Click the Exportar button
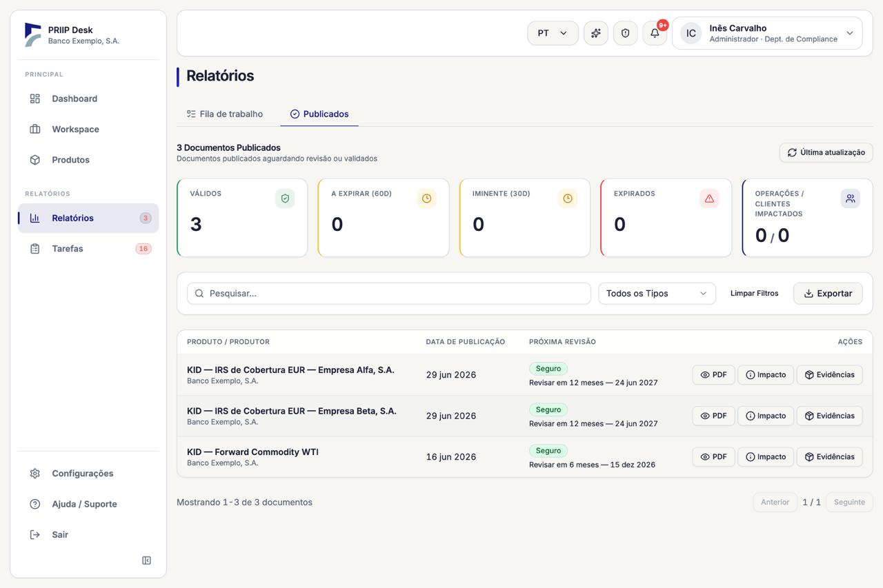Image resolution: width=883 pixels, height=588 pixels. point(828,293)
